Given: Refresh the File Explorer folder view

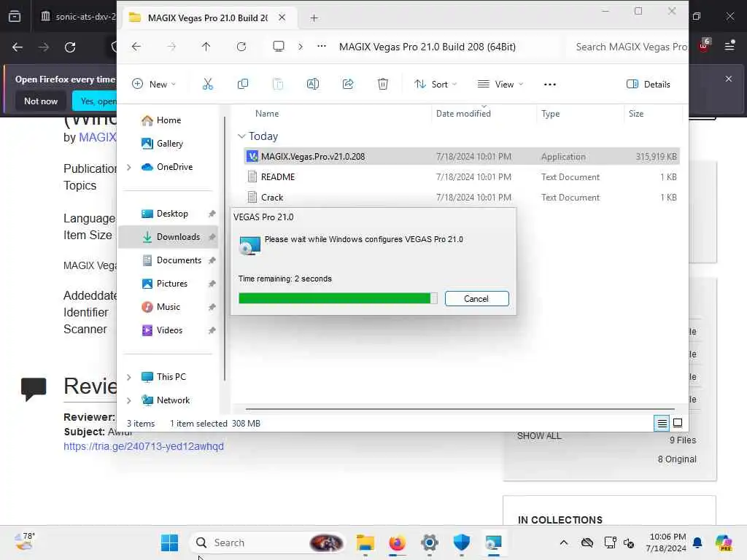Looking at the screenshot, I should (x=241, y=47).
